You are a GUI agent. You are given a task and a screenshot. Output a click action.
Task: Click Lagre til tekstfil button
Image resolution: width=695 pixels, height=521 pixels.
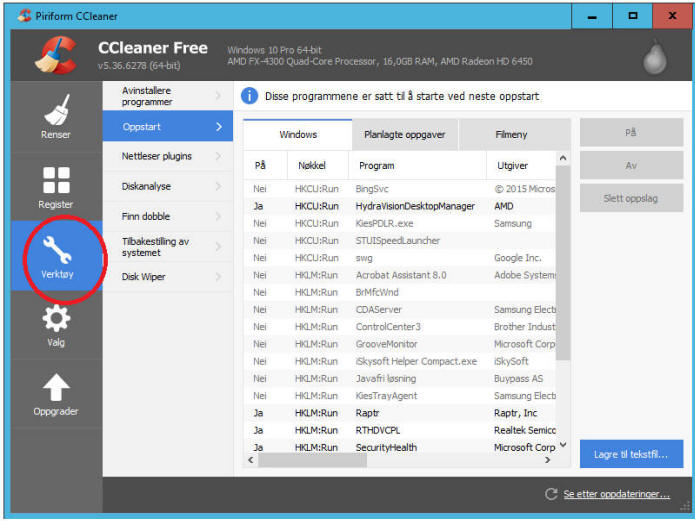click(x=631, y=454)
